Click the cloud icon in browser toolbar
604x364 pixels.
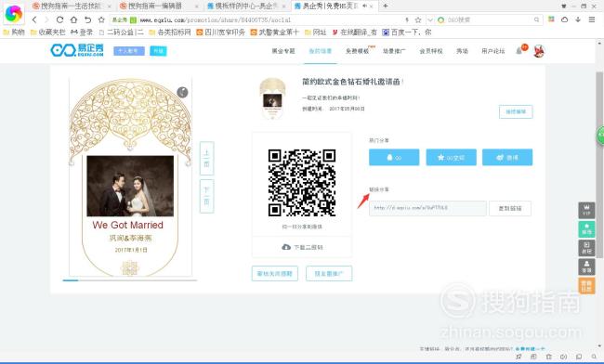(x=564, y=19)
